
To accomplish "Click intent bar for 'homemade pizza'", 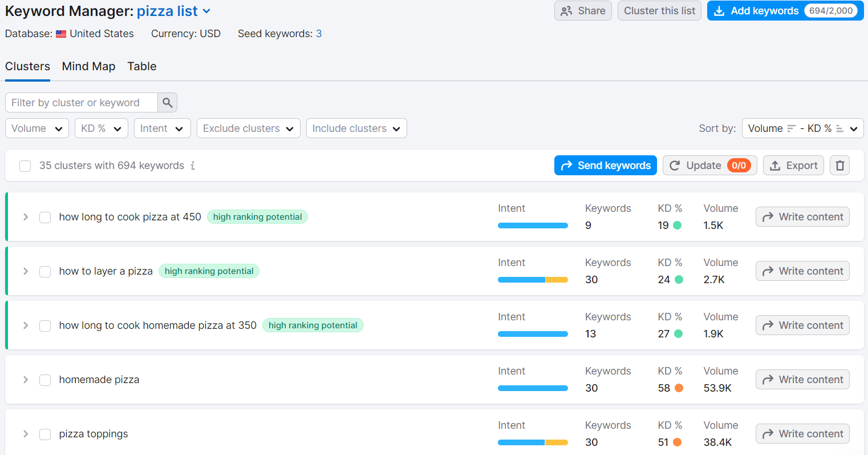I will tap(533, 388).
